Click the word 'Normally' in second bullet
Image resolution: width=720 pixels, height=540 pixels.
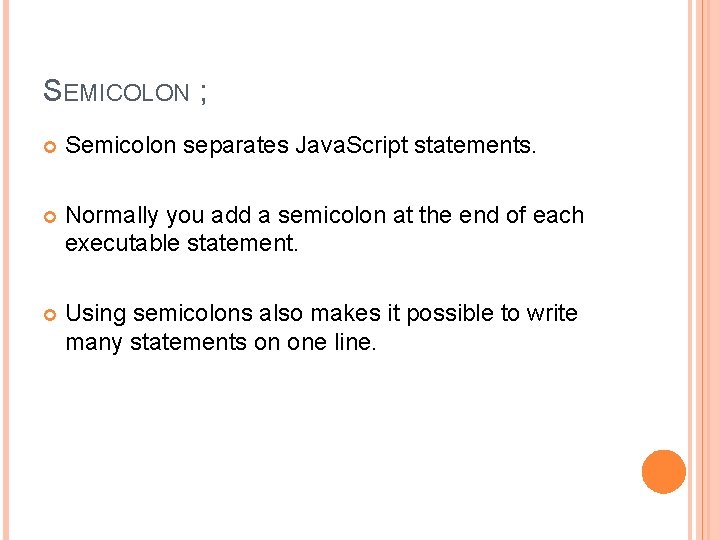click(x=111, y=215)
